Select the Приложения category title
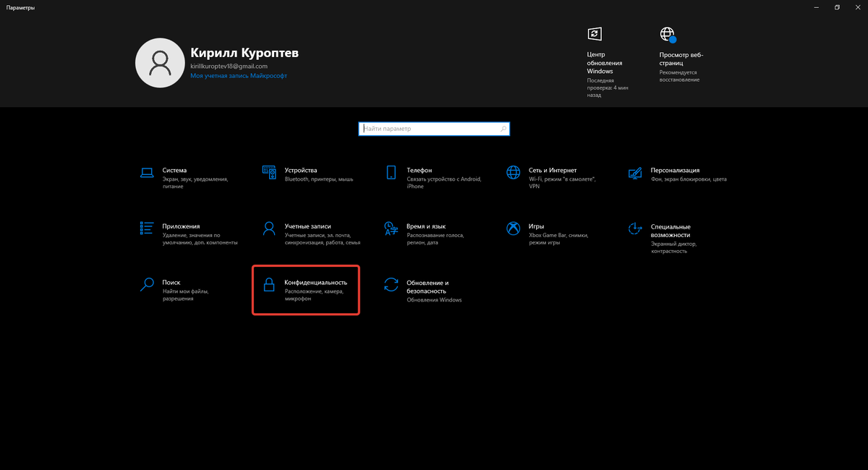 [181, 226]
